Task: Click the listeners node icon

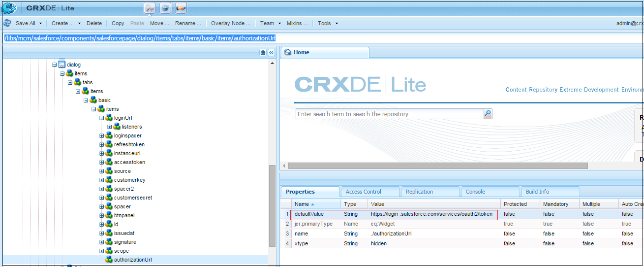Action: pos(117,127)
